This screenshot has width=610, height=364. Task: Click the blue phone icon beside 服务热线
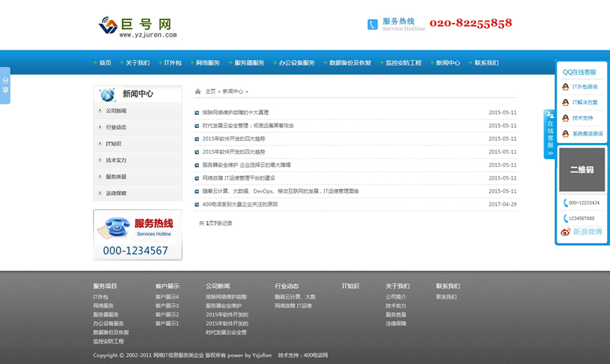[372, 24]
